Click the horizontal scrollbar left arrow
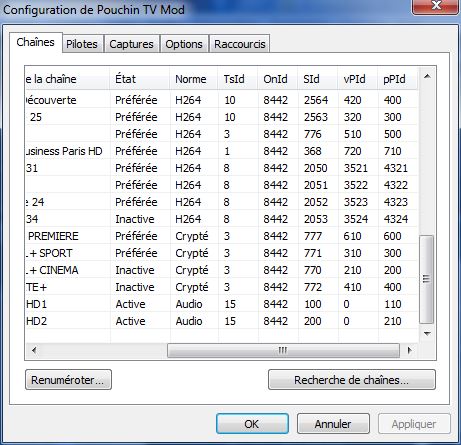 (34, 350)
